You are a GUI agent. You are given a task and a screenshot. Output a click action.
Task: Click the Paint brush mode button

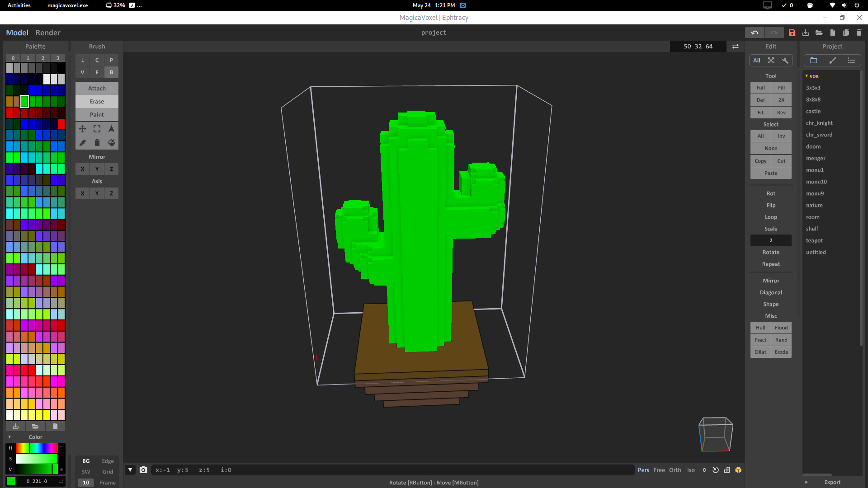tap(97, 115)
